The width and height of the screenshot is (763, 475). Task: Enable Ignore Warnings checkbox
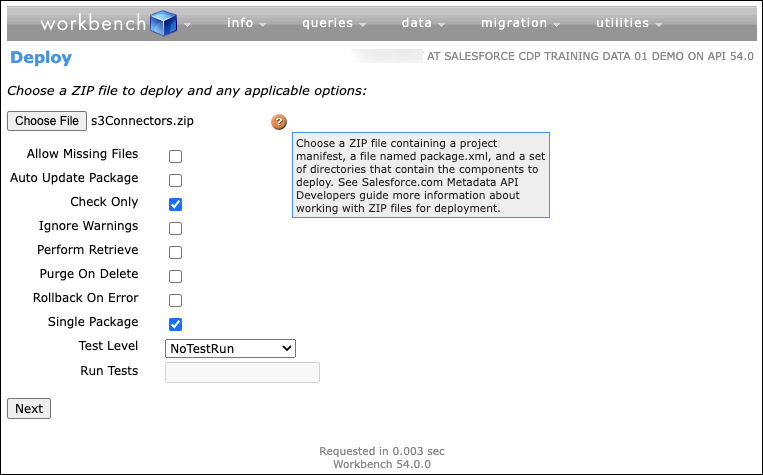175,228
